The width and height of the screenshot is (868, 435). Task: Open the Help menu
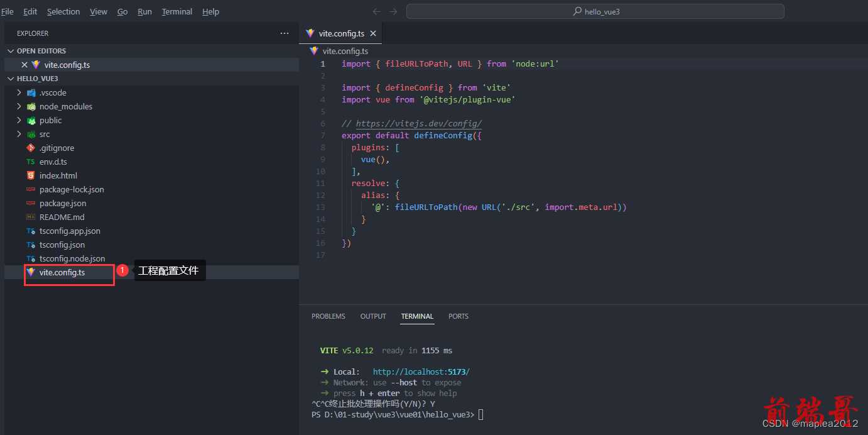pos(210,11)
